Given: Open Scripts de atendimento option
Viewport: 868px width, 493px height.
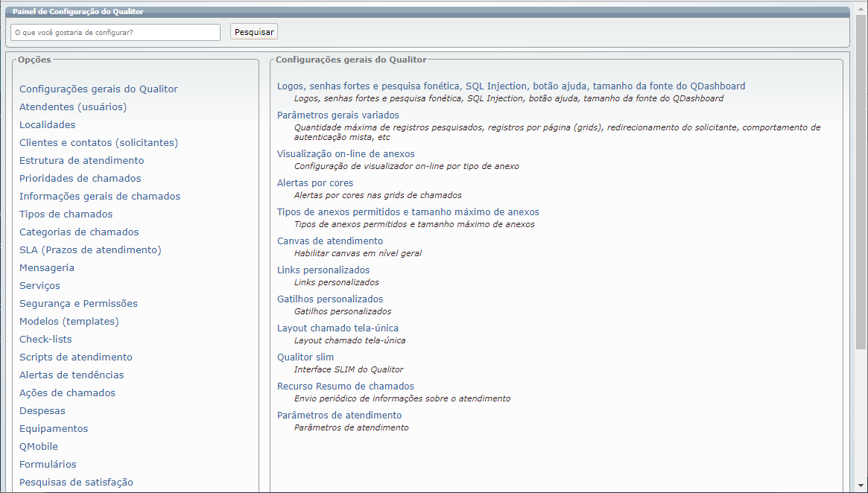Looking at the screenshot, I should 76,357.
